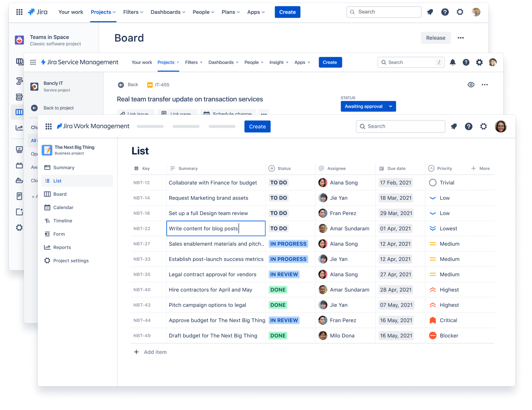Image resolution: width=532 pixels, height=410 pixels.
Task: Click the Blocker priority icon on NBT-49
Action: [x=433, y=335]
